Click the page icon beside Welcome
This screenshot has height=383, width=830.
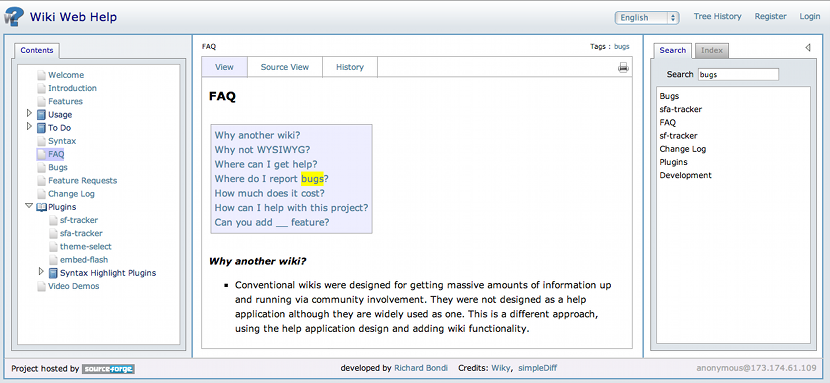(41, 75)
